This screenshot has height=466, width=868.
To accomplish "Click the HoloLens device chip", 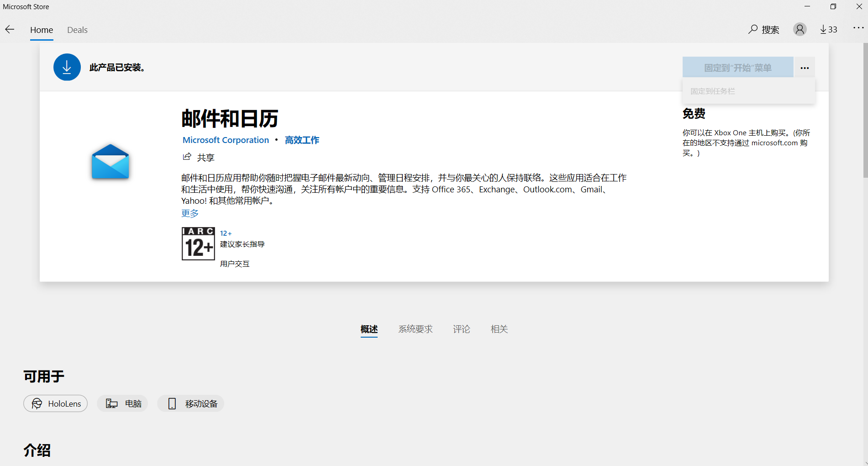I will [x=56, y=403].
